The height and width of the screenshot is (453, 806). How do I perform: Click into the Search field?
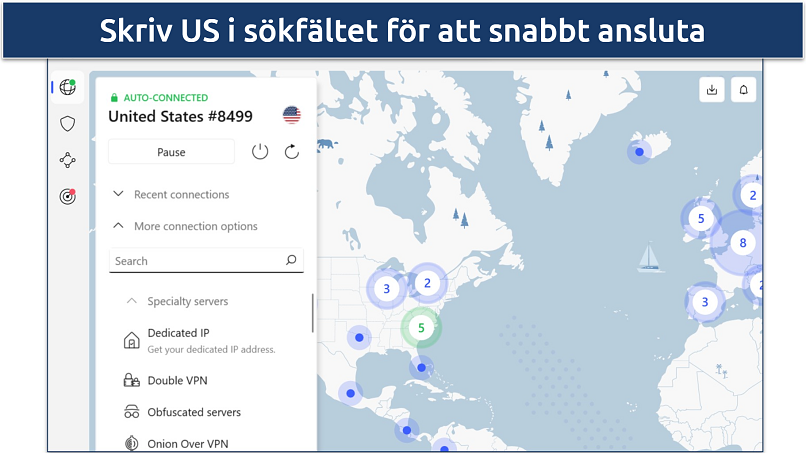click(195, 261)
